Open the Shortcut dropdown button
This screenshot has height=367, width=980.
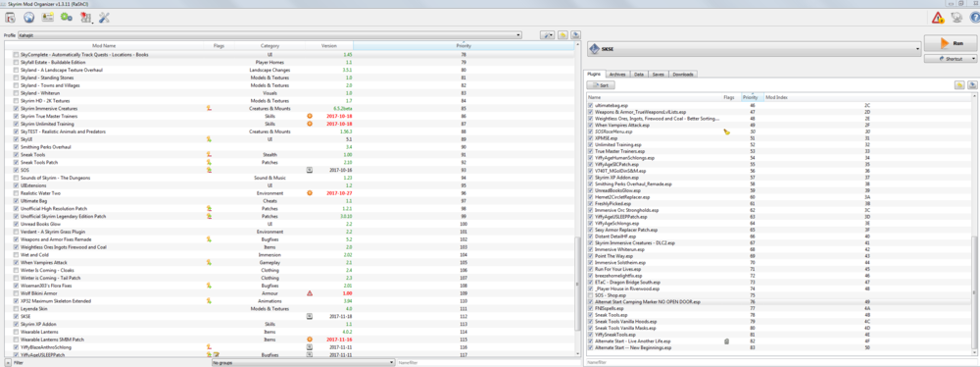click(x=951, y=59)
